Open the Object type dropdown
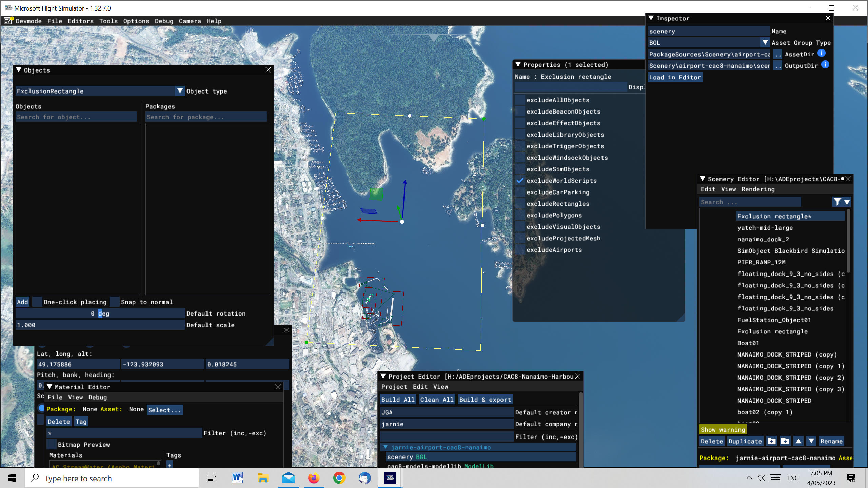The width and height of the screenshot is (868, 488). tap(180, 91)
